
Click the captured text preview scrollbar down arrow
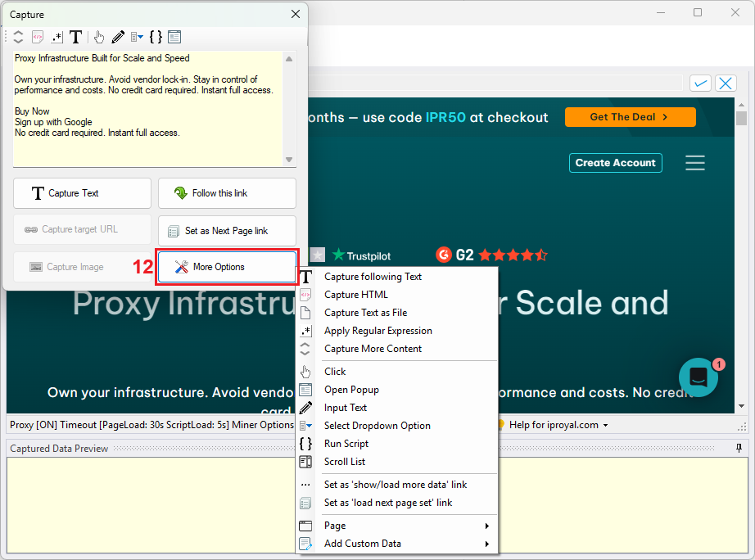[288, 160]
